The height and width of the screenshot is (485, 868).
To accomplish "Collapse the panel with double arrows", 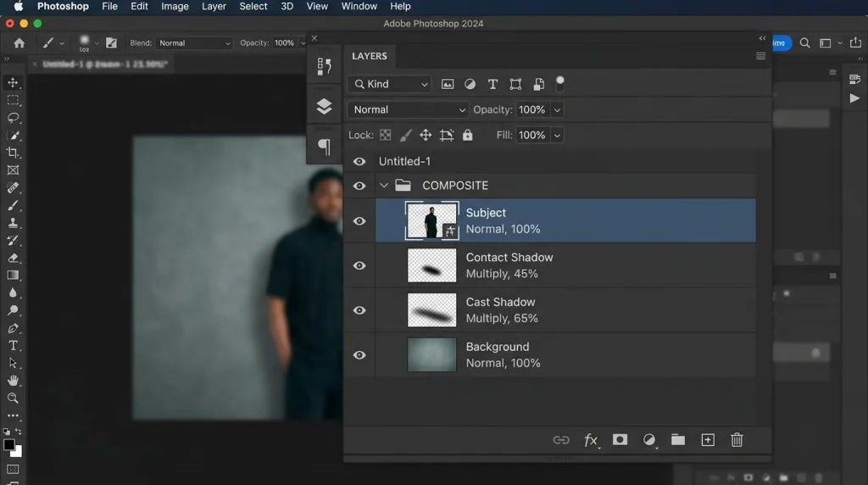I will tap(762, 38).
